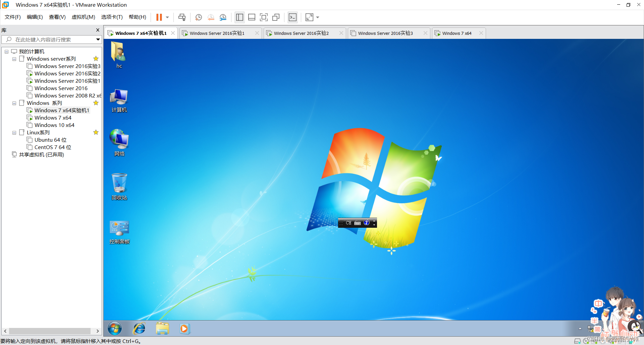This screenshot has width=644, height=345.
Task: Open the console view icon
Action: pyautogui.click(x=292, y=17)
